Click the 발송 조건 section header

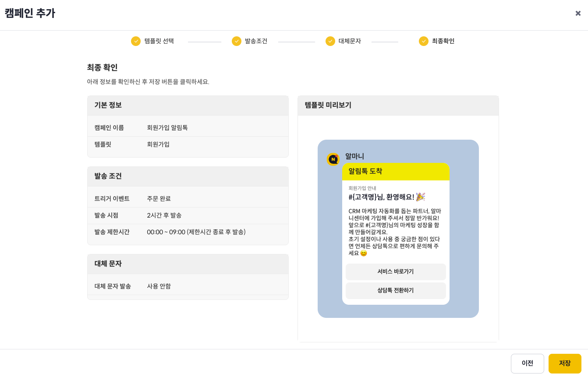pos(188,176)
